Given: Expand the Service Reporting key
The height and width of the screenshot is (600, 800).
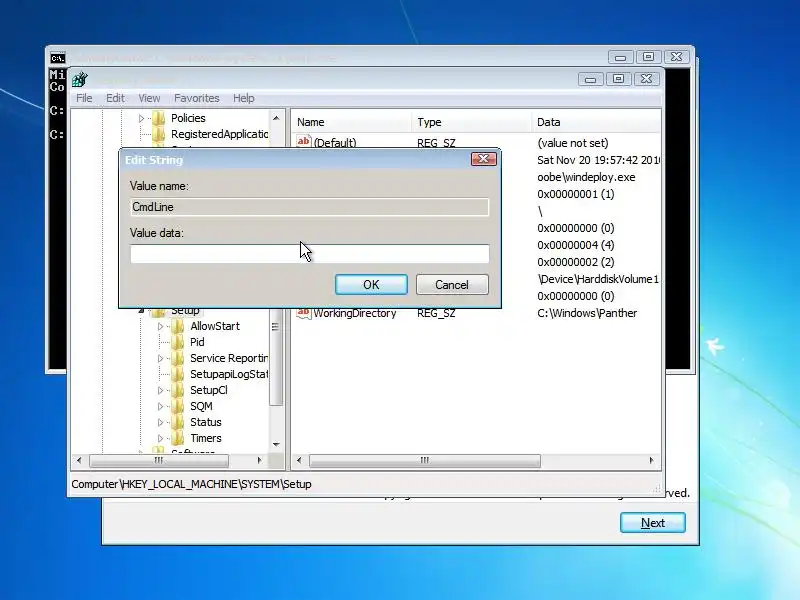Looking at the screenshot, I should pyautogui.click(x=160, y=358).
